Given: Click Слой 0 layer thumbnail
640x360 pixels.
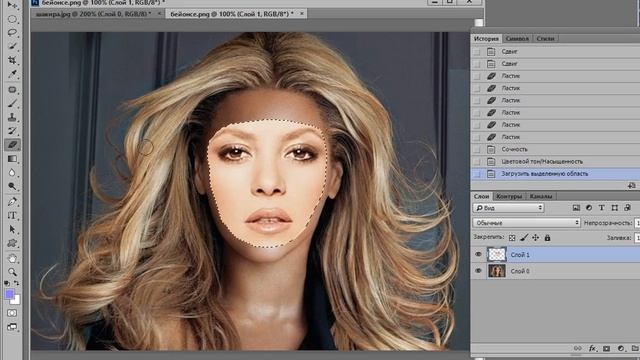Looking at the screenshot, I should 497,271.
